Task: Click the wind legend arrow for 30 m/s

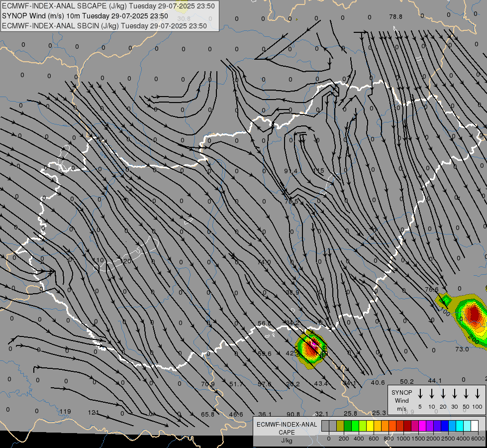Action: (x=454, y=394)
